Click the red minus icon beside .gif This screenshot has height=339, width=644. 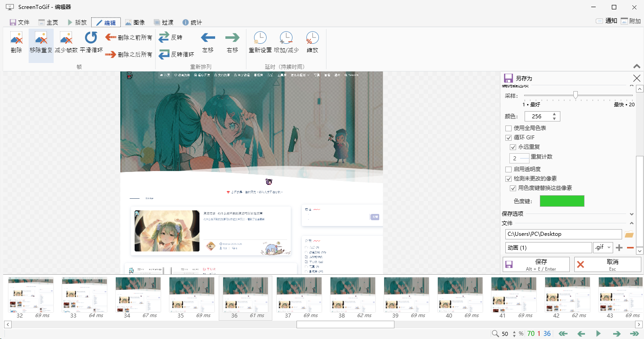pos(631,247)
